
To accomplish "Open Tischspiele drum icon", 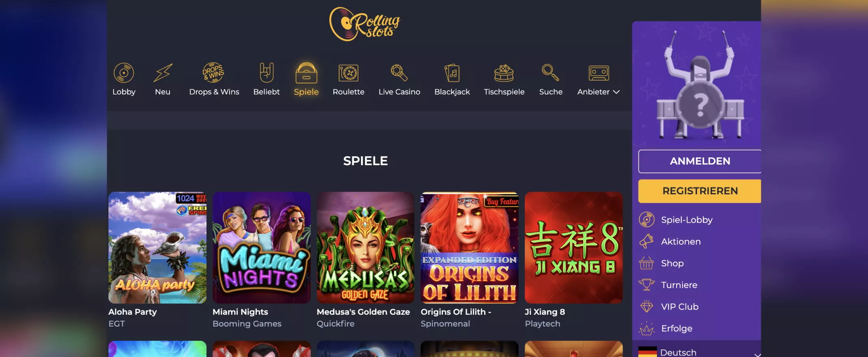I will click(x=504, y=73).
